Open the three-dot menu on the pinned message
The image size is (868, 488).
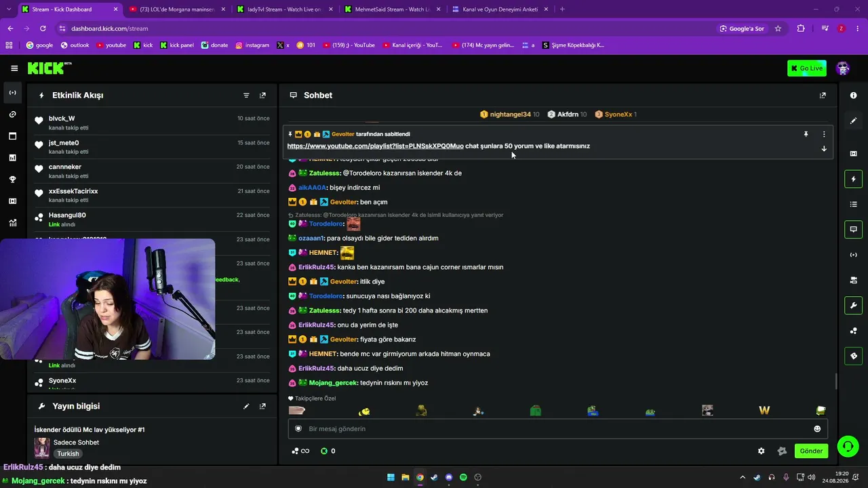click(x=824, y=134)
